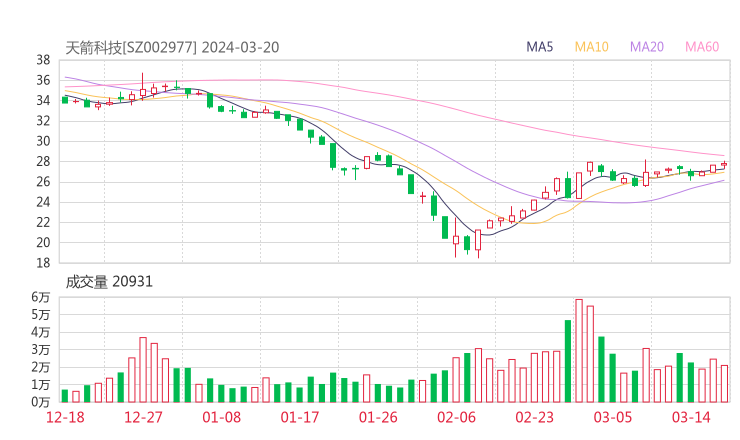Click the tall green volume bar near 4.7万
The image size is (740, 440).
568,361
